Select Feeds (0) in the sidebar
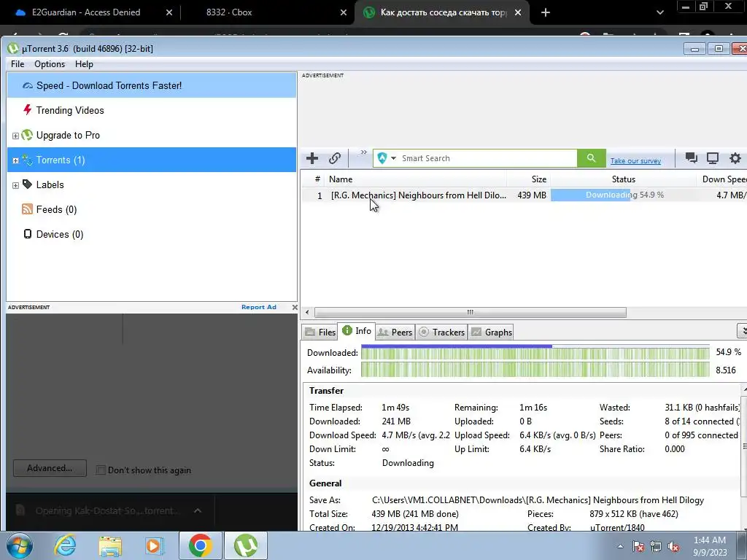This screenshot has width=747, height=560. click(56, 209)
